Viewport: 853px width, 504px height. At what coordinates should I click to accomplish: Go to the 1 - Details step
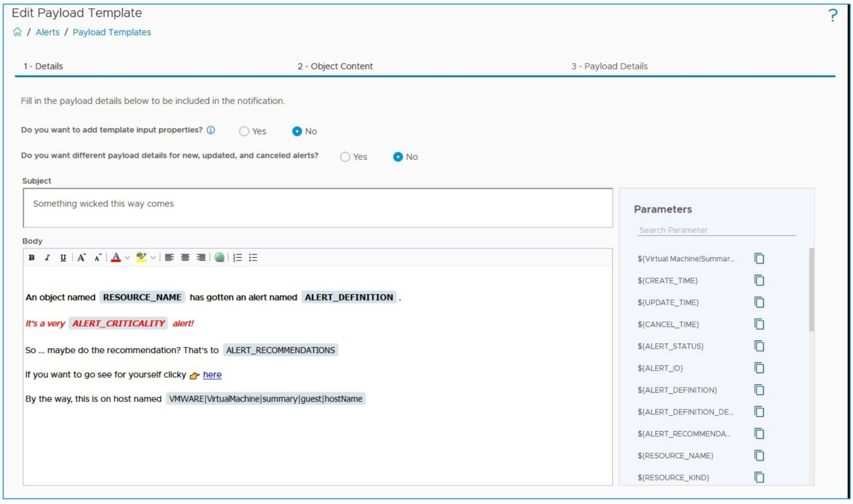[x=43, y=66]
